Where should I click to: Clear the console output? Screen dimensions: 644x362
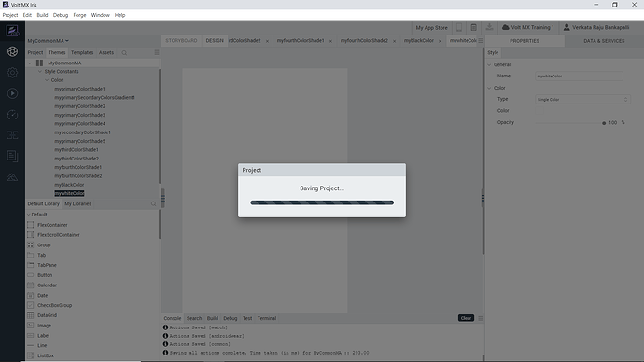pos(466,318)
